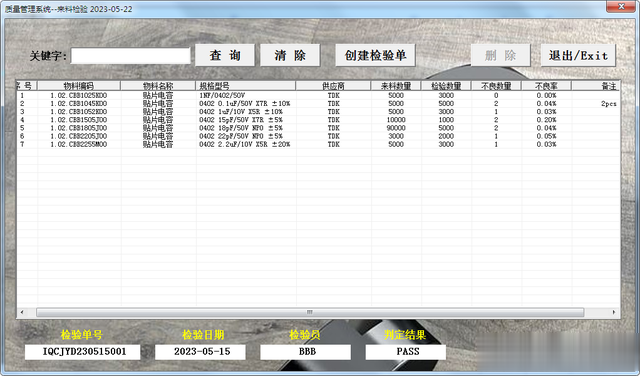
Task: Click the 供应商 column header
Action: tap(333, 86)
